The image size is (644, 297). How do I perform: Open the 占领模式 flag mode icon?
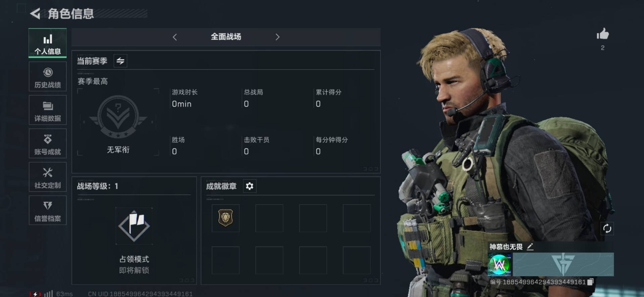[x=134, y=226]
